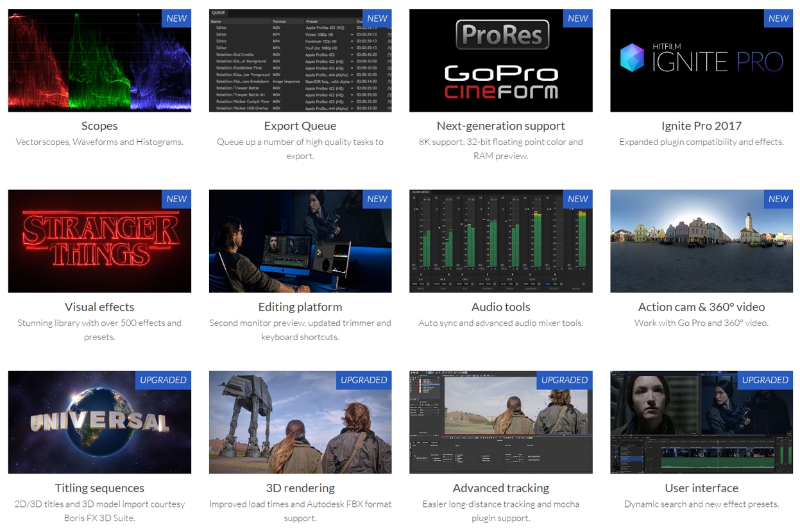Open the audio mixer thumbnail
Screen dimensions: 800x532
coord(501,241)
